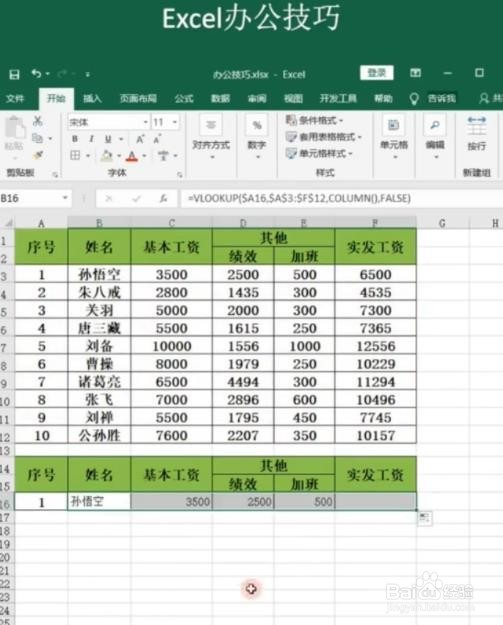Click the share person icon
The height and width of the screenshot is (625, 503).
click(484, 98)
